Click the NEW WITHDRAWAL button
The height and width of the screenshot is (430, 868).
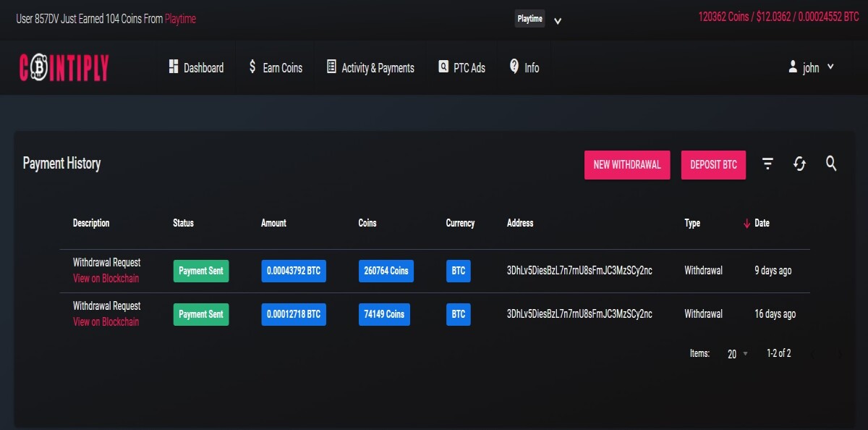coord(627,165)
